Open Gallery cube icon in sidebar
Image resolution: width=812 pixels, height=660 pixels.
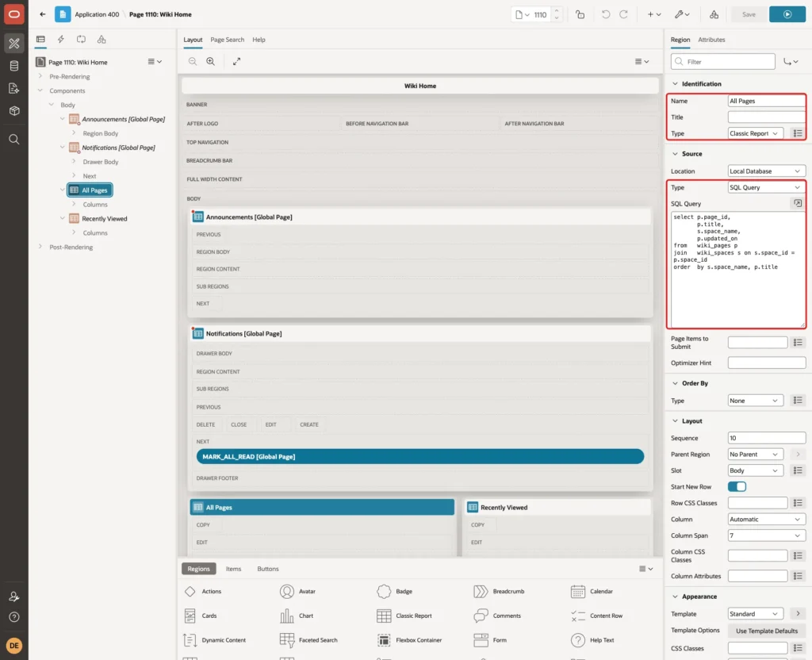point(14,110)
